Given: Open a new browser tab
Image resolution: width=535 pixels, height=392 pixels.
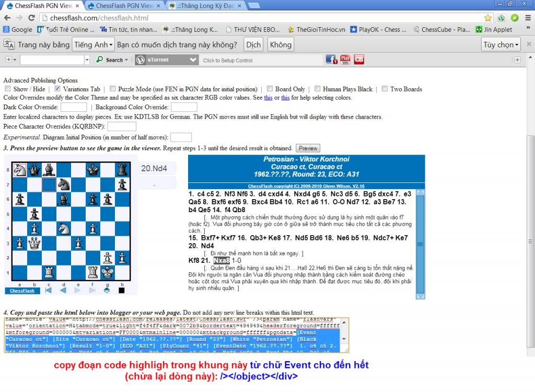Looking at the screenshot, I should [254, 5].
